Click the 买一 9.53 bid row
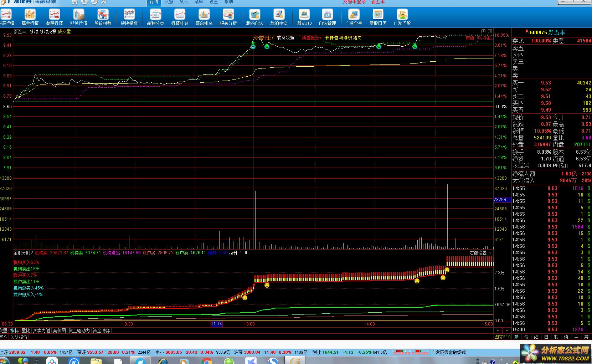 552,83
